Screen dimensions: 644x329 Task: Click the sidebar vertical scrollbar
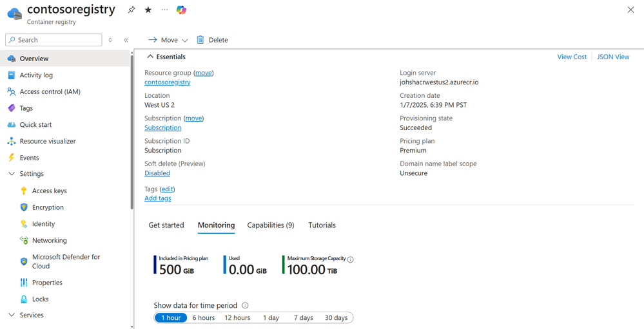click(132, 131)
